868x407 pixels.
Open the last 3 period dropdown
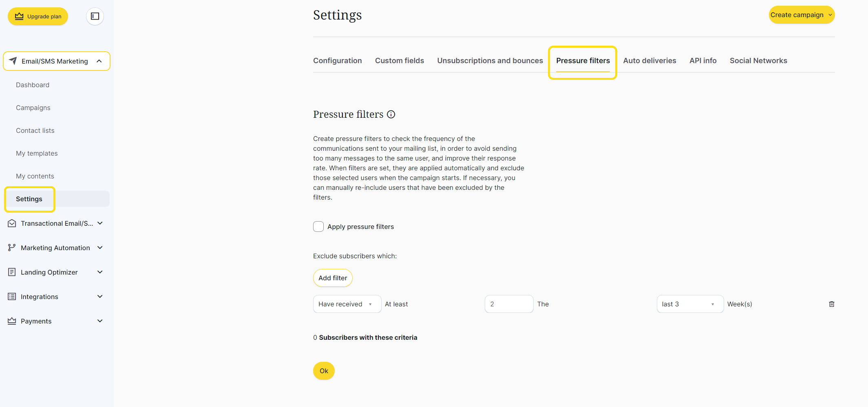click(690, 304)
